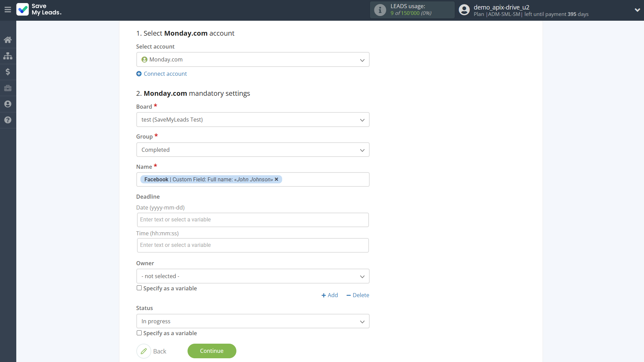Click the Connect account link
This screenshot has width=644, height=362.
pos(165,74)
